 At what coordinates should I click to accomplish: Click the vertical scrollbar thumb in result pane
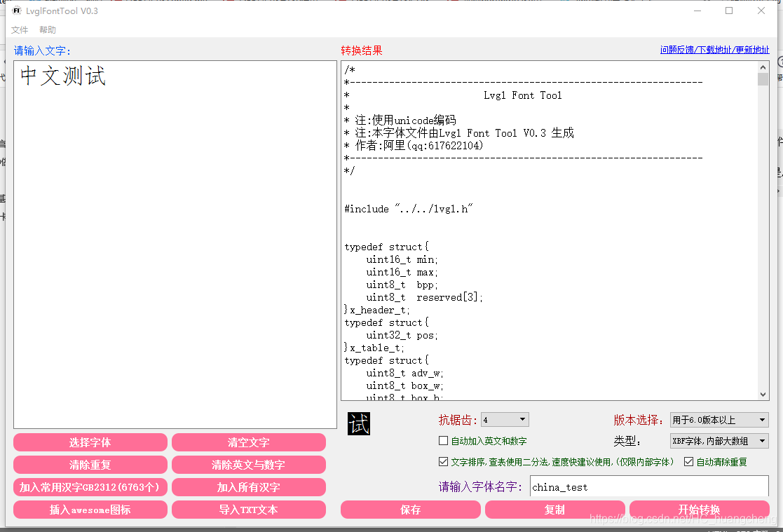763,79
